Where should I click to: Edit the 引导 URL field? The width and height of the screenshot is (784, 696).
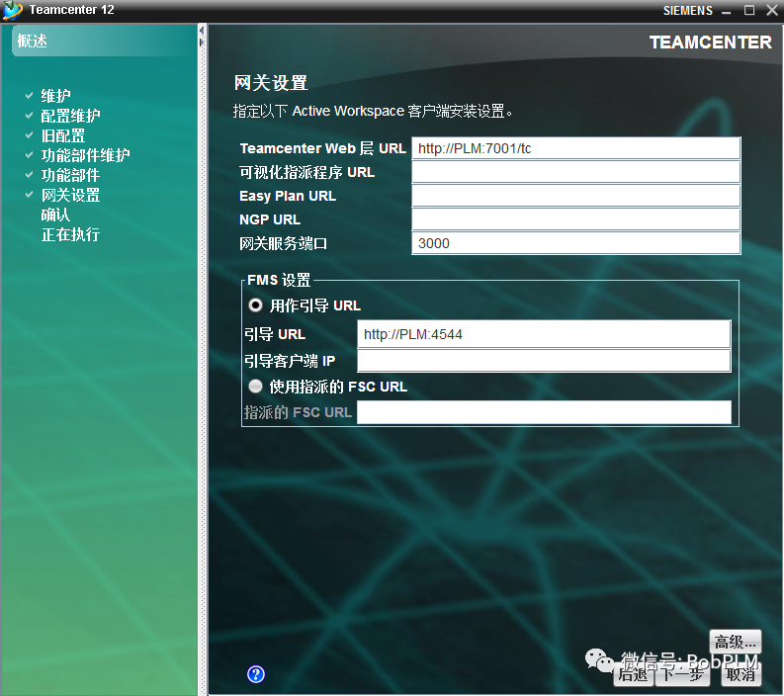tap(544, 334)
